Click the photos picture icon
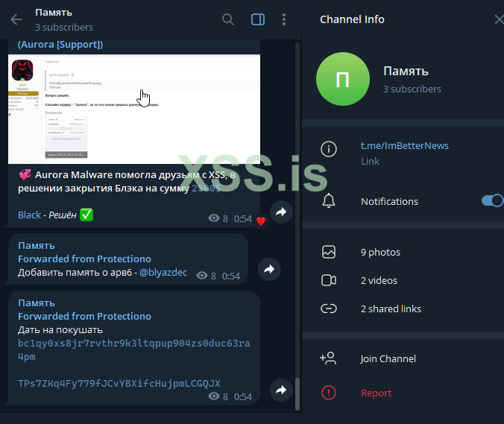 pos(329,252)
